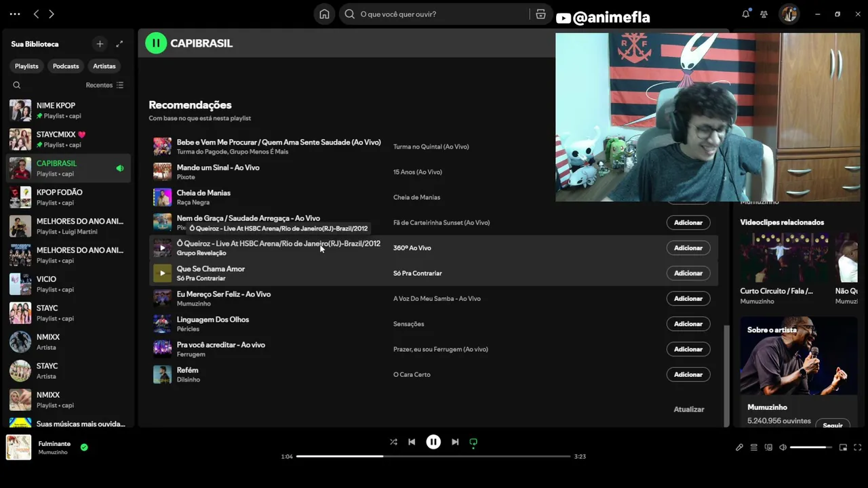Open the three-dots app menu
The width and height of the screenshot is (868, 488).
[15, 14]
